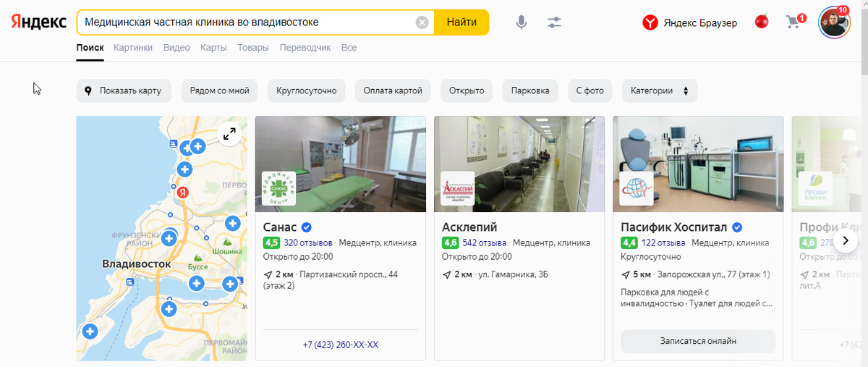The image size is (868, 367).
Task: Click the Yandex logo
Action: tap(39, 22)
